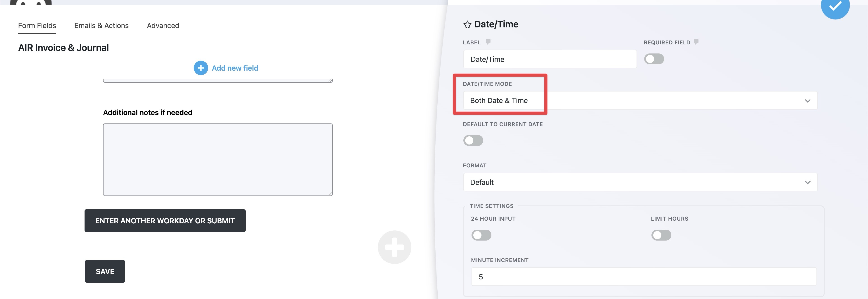
Task: Toggle Default to Current Date switch
Action: pos(473,140)
